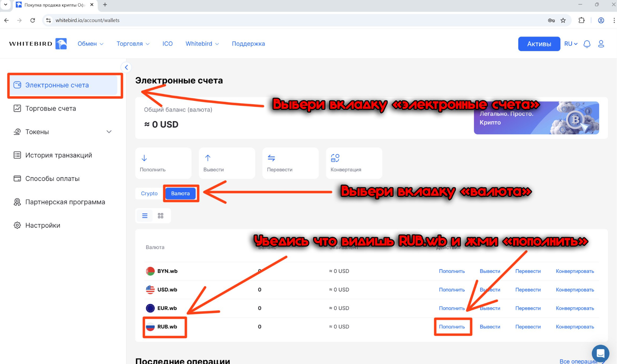Select the USD.wb flag icon
This screenshot has height=364, width=617.
pyautogui.click(x=150, y=290)
